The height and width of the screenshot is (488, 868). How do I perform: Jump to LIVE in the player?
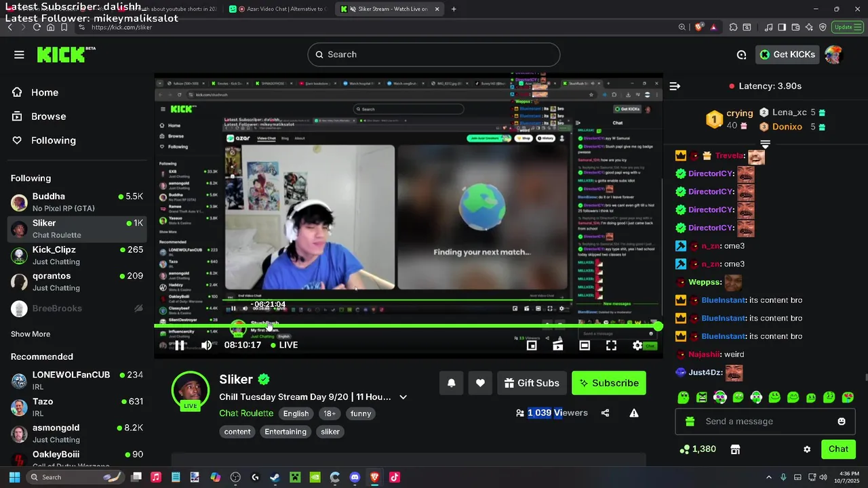(283, 345)
